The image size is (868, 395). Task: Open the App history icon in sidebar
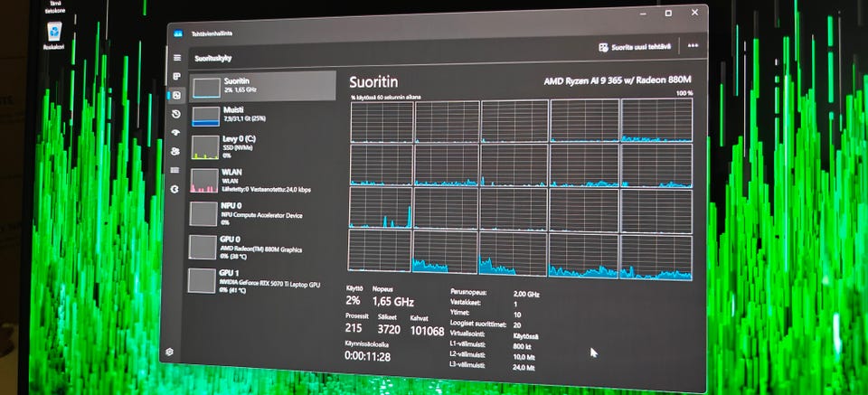tap(176, 114)
